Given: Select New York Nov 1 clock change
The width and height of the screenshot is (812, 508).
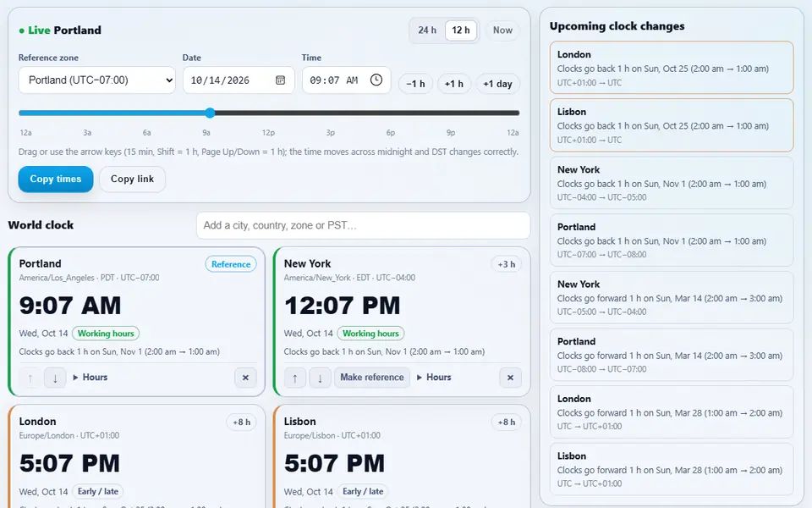Looking at the screenshot, I should click(671, 183).
